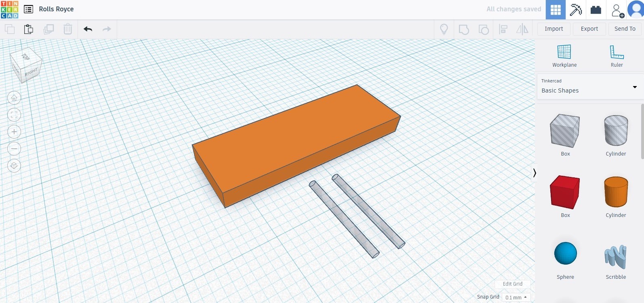Click the Export button
The height and width of the screenshot is (303, 644).
coord(589,29)
